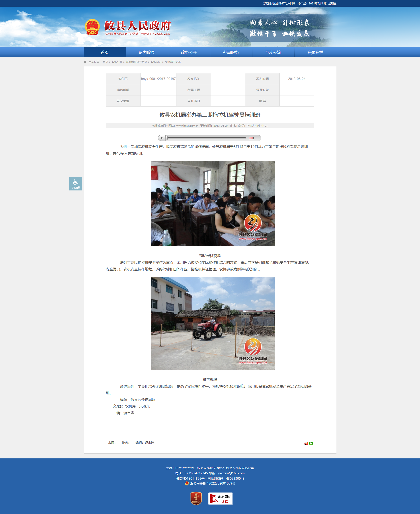The height and width of the screenshot is (514, 420).
Task: Open the 政府网站找错 error report badge
Action: click(220, 498)
